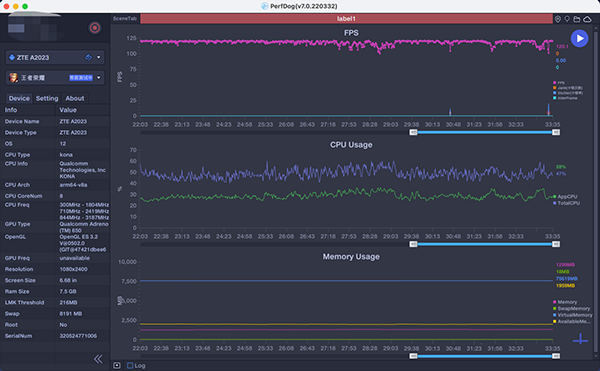
Task: Click the cloud upload icon
Action: click(x=587, y=19)
